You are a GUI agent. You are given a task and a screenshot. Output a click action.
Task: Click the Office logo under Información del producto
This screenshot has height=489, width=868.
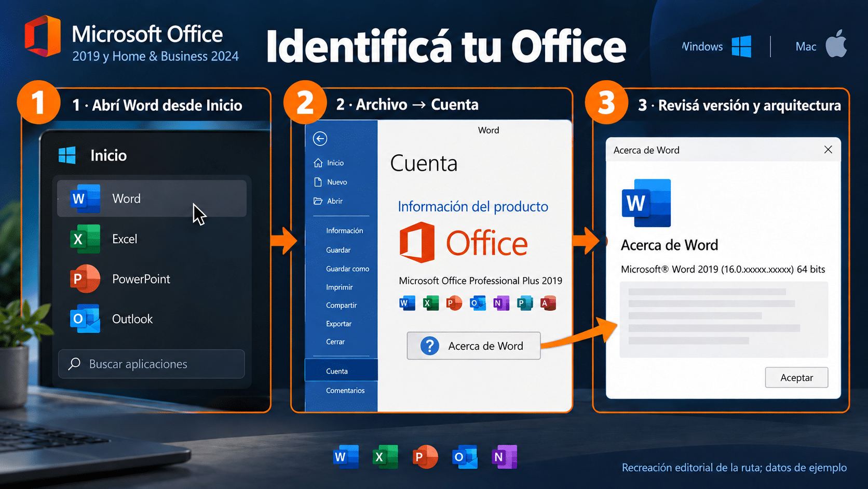pyautogui.click(x=463, y=243)
